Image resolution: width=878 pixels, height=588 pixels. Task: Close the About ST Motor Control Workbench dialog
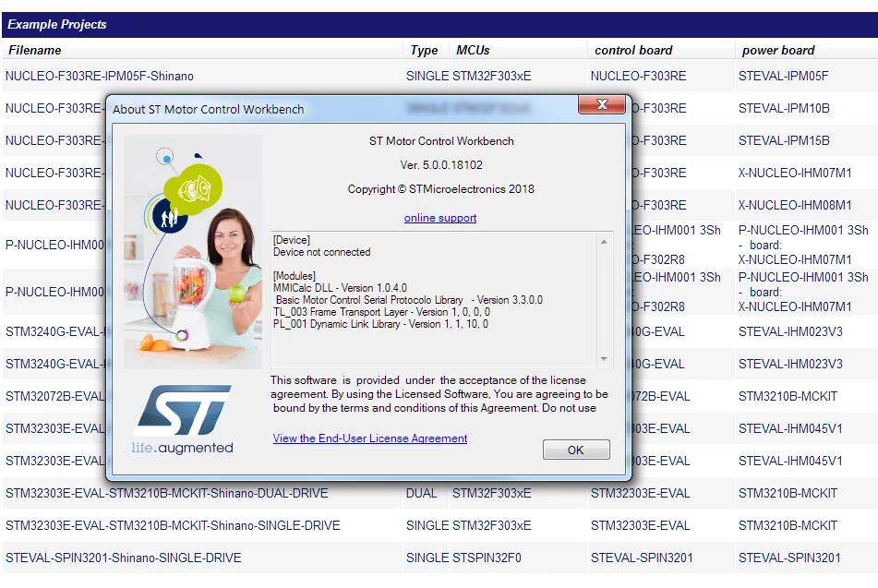602,104
